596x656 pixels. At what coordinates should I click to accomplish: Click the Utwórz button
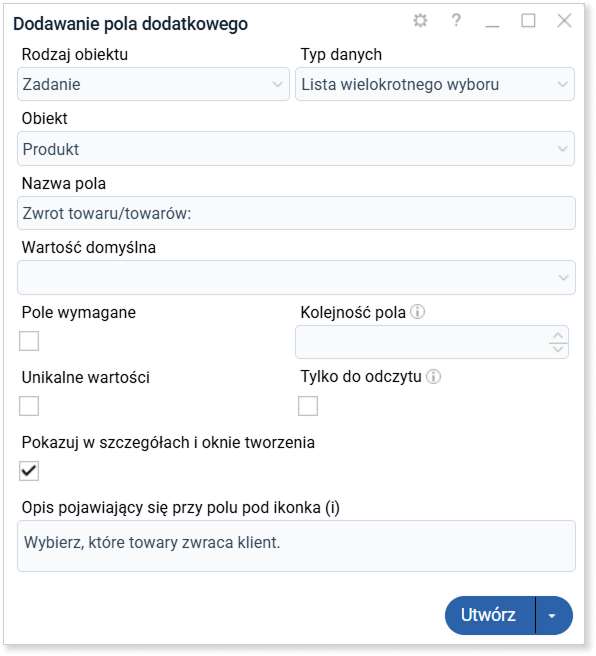(490, 615)
